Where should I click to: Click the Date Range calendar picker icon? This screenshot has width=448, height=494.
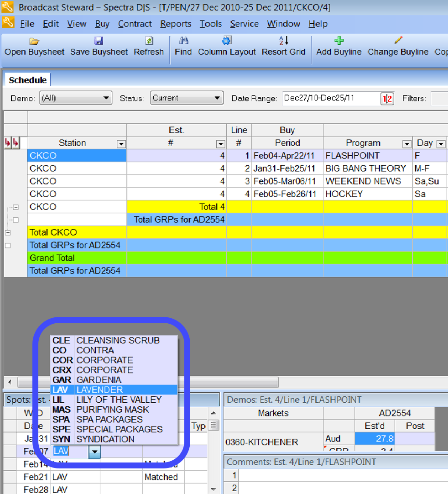click(387, 99)
